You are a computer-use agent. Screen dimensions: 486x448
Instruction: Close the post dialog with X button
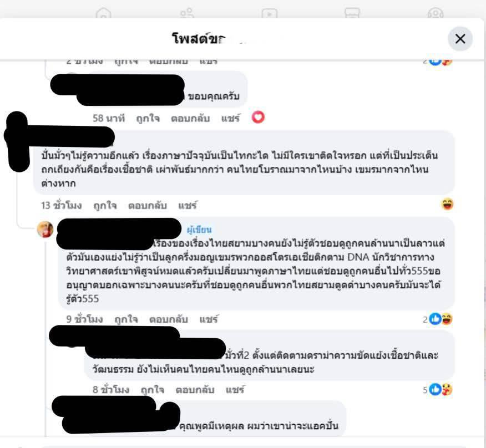tap(460, 39)
